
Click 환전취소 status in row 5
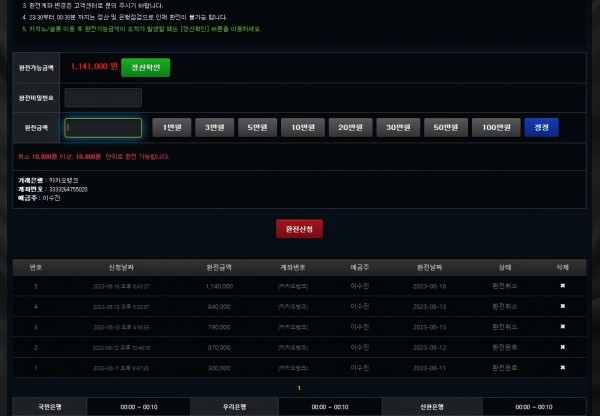(505, 286)
